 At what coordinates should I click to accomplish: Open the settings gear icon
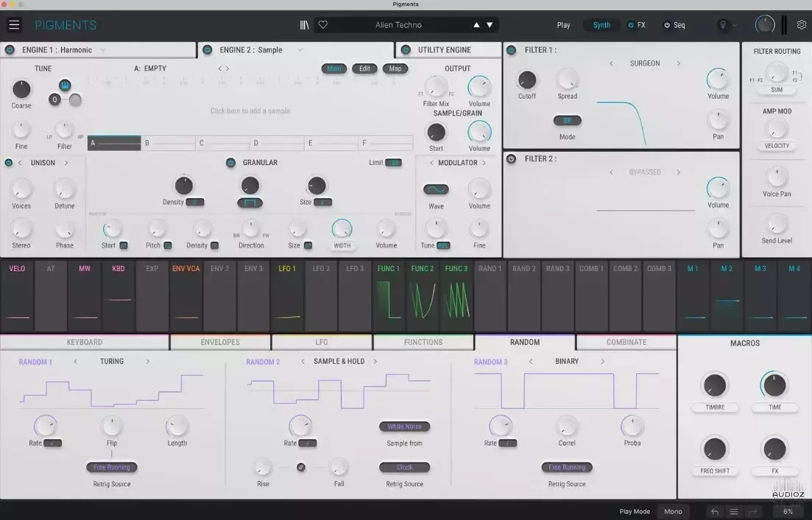[x=802, y=24]
